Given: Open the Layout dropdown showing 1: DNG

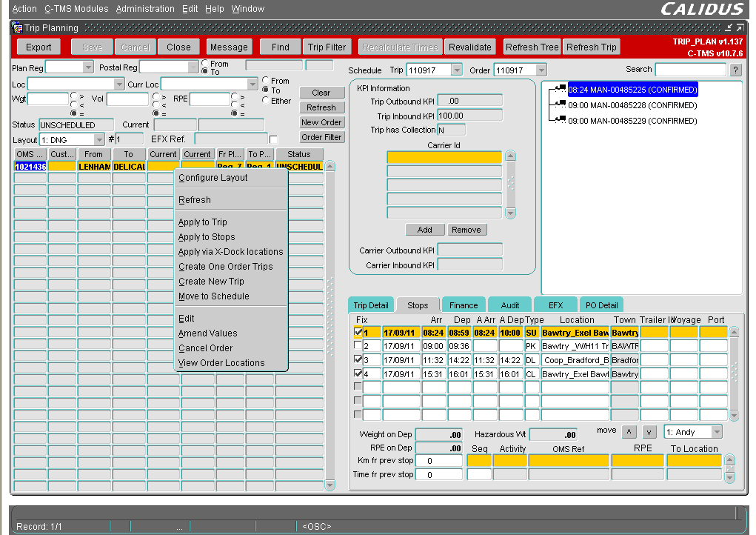Looking at the screenshot, I should [98, 140].
